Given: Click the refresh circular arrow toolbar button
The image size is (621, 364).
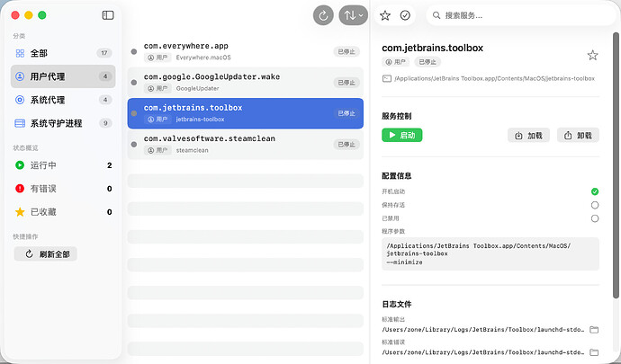Looking at the screenshot, I should (323, 15).
